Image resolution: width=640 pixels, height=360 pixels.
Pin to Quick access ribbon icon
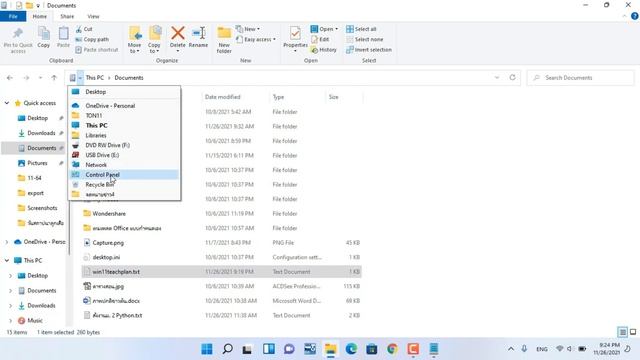[x=18, y=40]
